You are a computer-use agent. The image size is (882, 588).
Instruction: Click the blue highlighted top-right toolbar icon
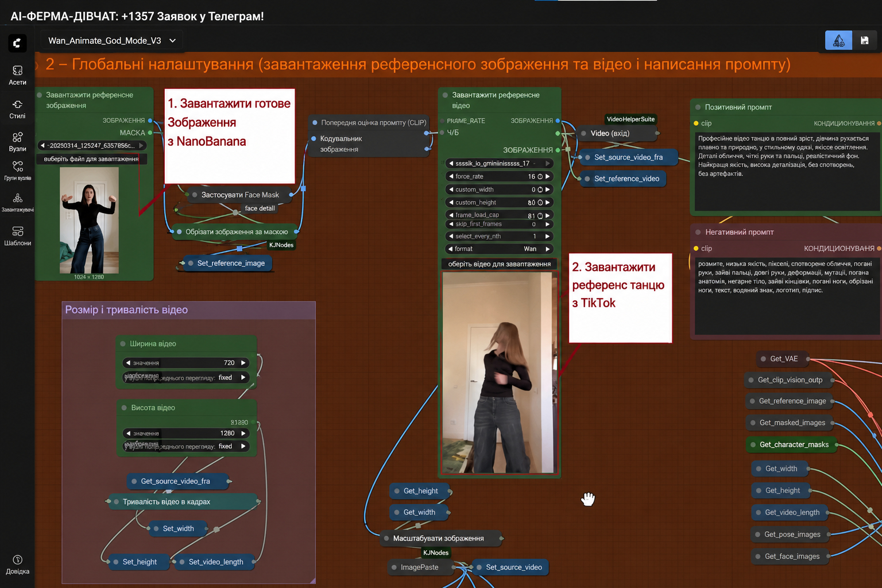click(x=838, y=40)
